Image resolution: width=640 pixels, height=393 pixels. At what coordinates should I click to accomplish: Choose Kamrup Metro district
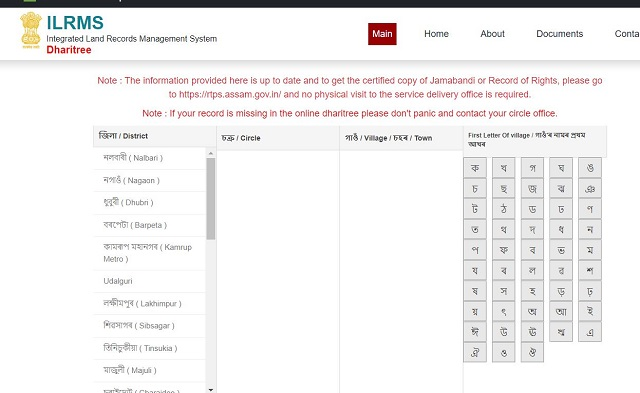(149, 253)
